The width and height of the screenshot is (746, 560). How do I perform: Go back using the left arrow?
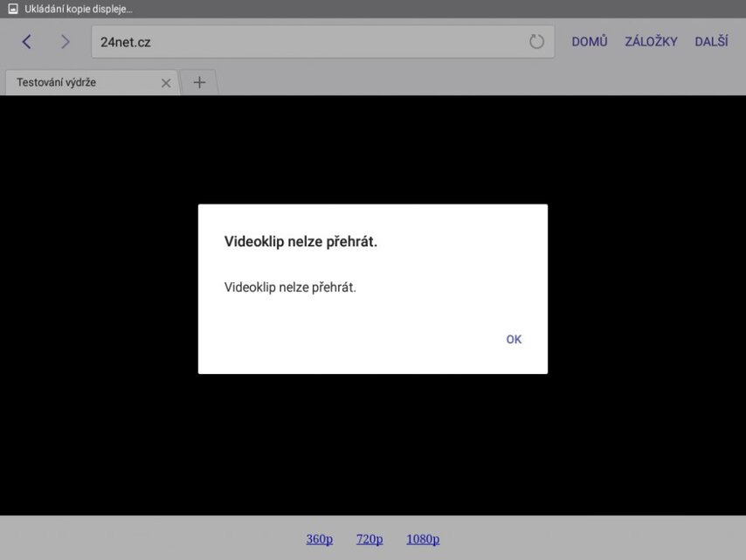click(26, 42)
